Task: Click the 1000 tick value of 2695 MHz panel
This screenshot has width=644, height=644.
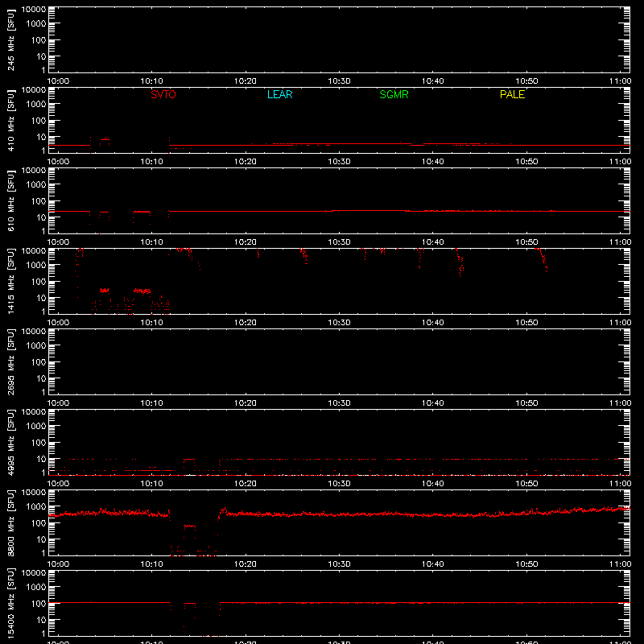Action: [36, 346]
